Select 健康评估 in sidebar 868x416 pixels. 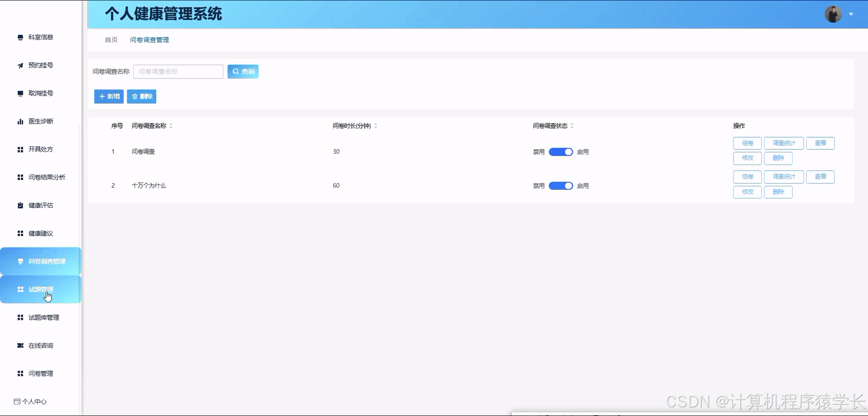tap(41, 205)
